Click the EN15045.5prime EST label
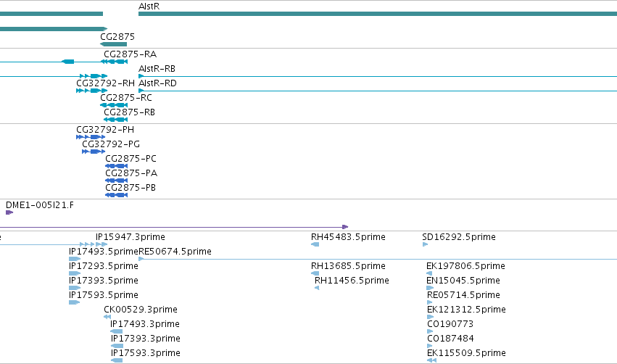617x364 pixels. 463,281
